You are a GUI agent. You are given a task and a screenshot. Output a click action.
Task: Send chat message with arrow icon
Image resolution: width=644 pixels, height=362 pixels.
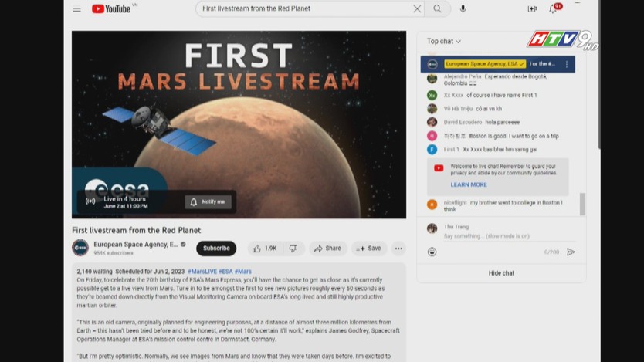pyautogui.click(x=571, y=252)
